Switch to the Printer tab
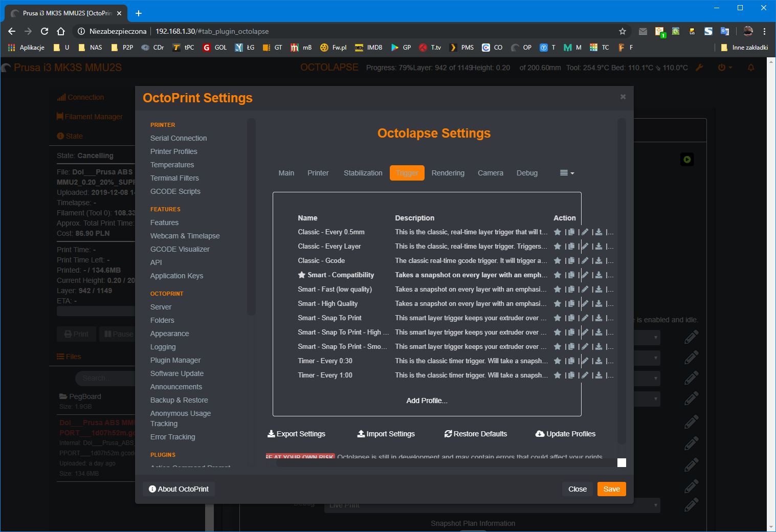The width and height of the screenshot is (776, 532). click(x=318, y=173)
